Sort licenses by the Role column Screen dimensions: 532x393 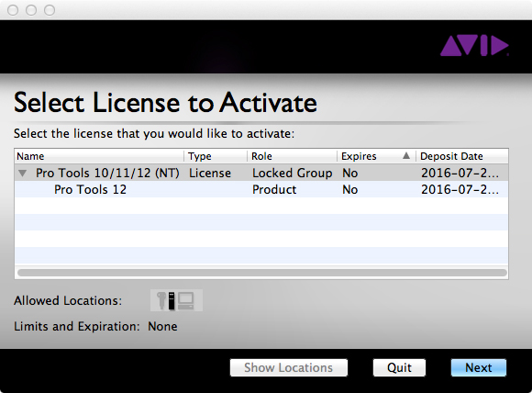coord(292,156)
